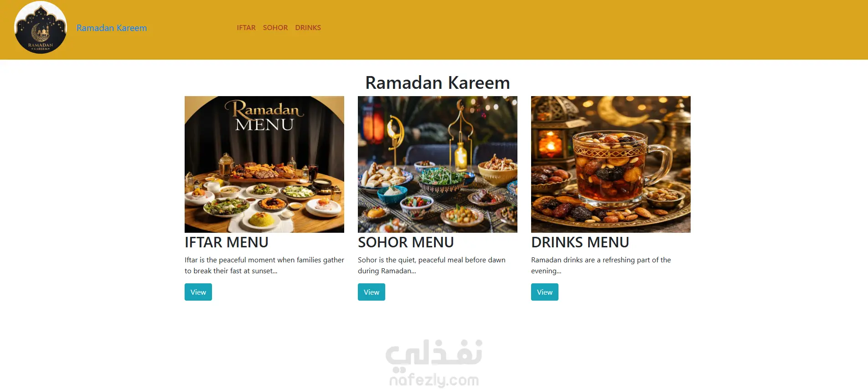Click the Iftar description about families gathering
This screenshot has width=868, height=389.
pos(264,265)
